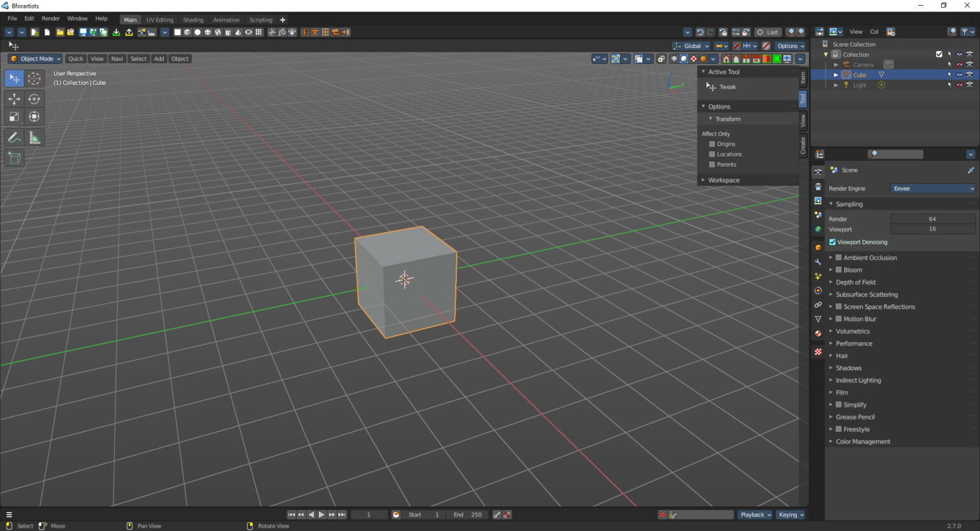Screen dimensions: 980x531
Task: Open the Add Cube tool
Action: coord(14,158)
